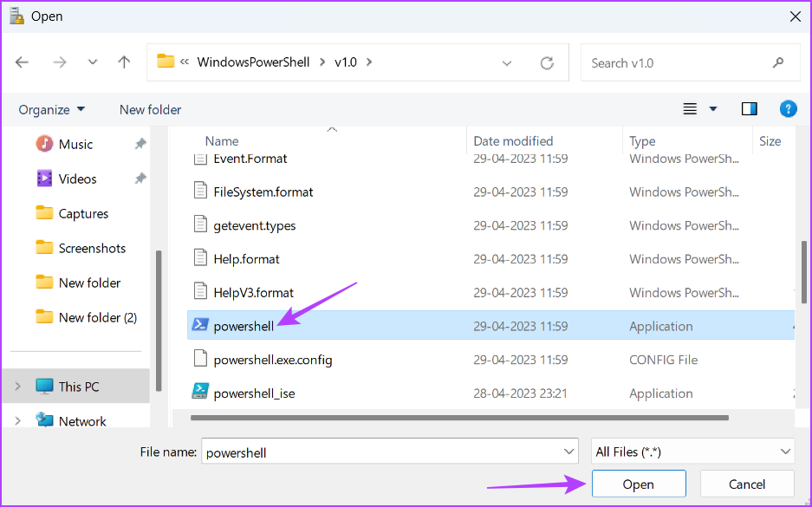Unpin Music using its pin icon
Viewport: 812px width, 507px height.
pos(140,144)
